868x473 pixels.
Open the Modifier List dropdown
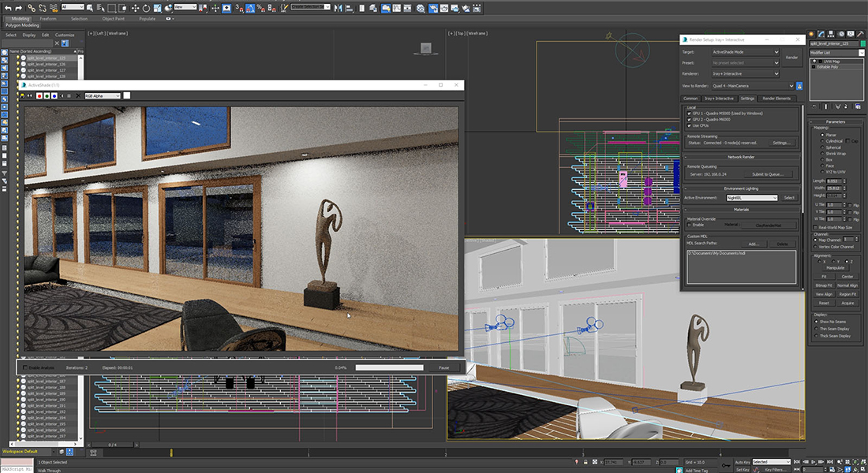[836, 53]
